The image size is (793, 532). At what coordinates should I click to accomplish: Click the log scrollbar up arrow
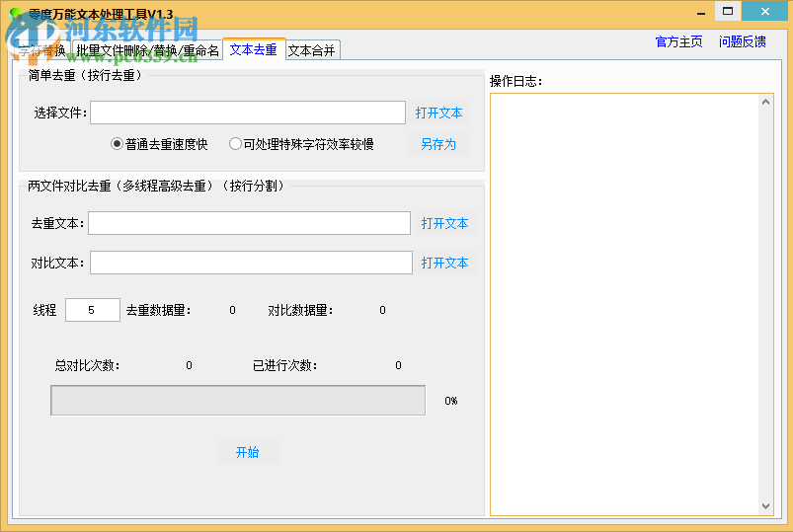(x=765, y=102)
